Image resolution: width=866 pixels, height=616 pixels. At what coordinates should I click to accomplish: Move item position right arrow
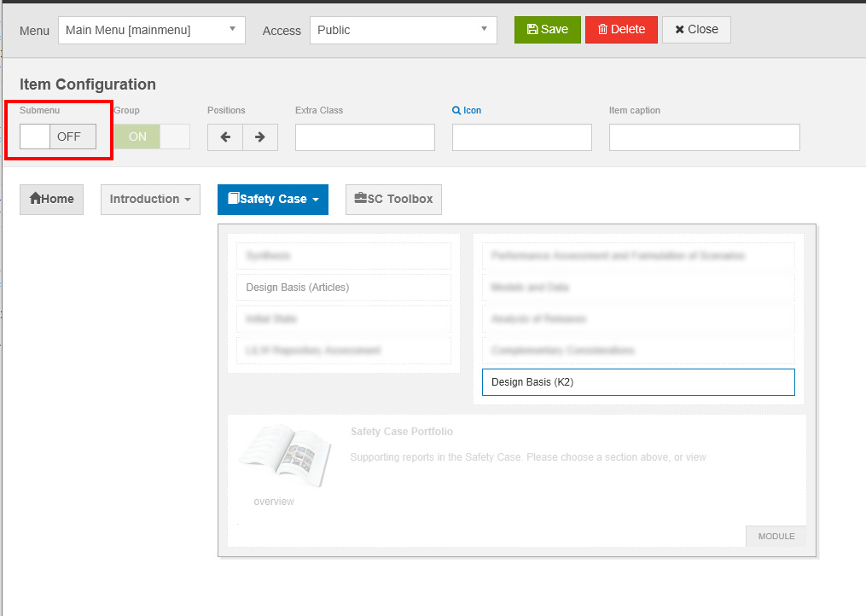[x=260, y=137]
